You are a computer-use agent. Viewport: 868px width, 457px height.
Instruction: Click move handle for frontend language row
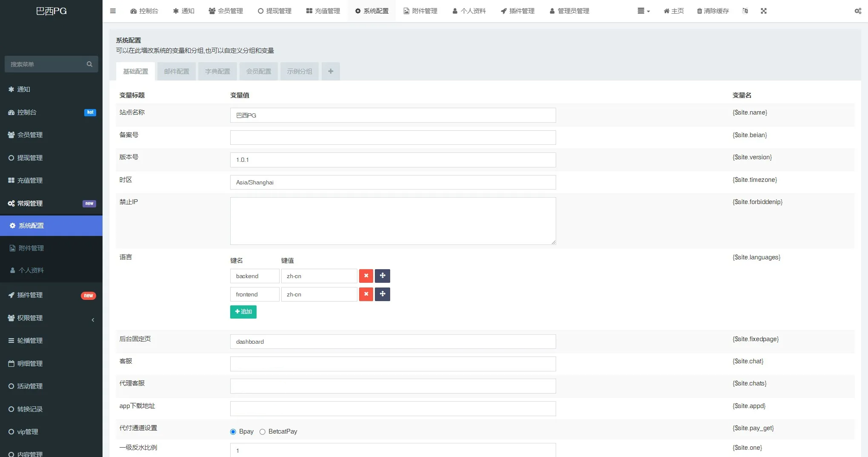tap(383, 294)
